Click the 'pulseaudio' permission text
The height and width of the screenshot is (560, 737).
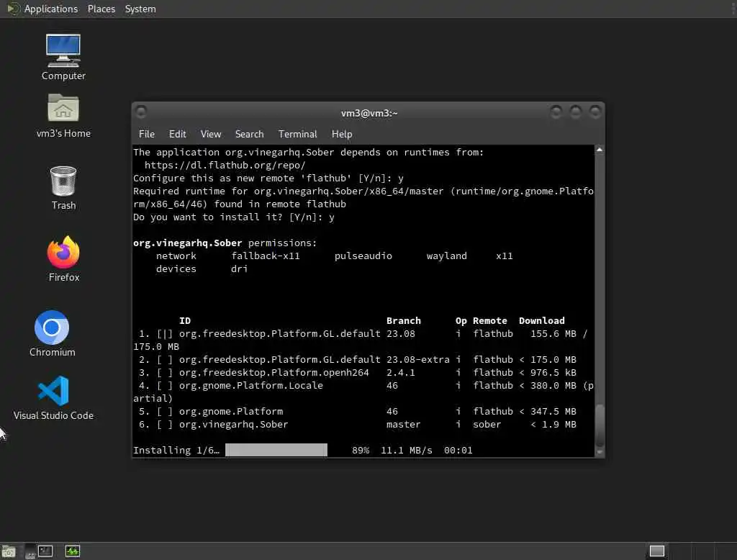[x=363, y=256]
